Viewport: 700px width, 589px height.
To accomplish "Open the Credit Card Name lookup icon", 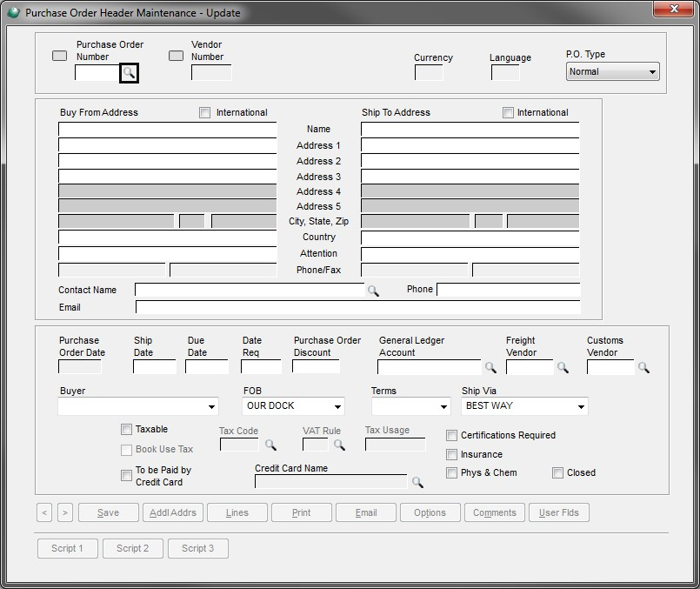I will [x=417, y=482].
